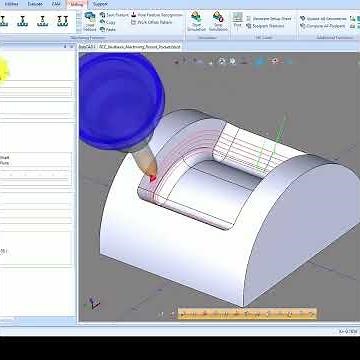Click Generate Setup Sheet
Screen dimensions: 360x360
(x=269, y=18)
